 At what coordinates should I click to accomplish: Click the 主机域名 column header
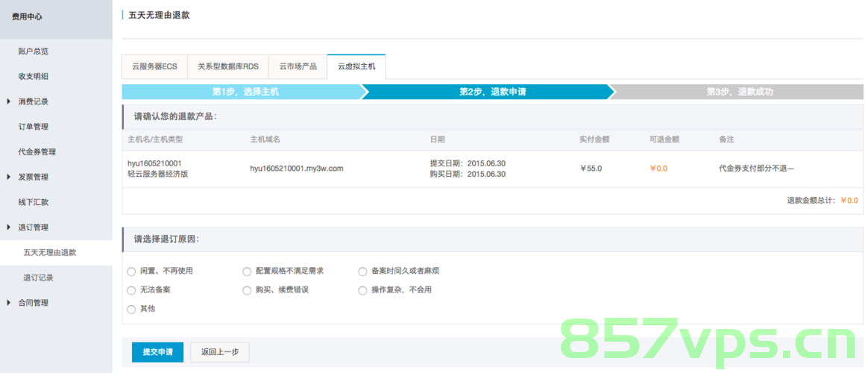[x=265, y=140]
